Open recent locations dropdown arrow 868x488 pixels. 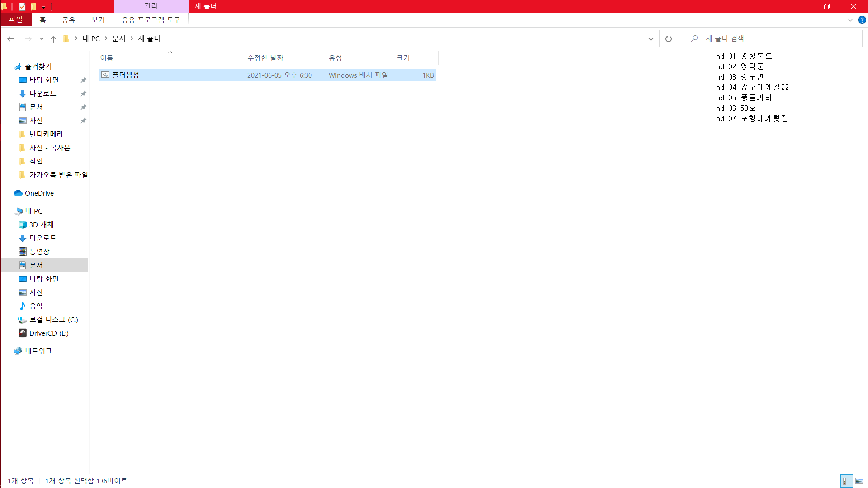[x=42, y=39]
